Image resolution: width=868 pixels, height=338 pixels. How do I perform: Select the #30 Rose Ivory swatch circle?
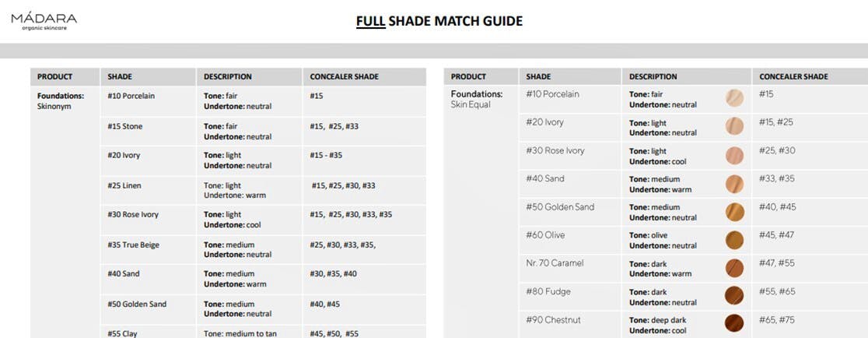pyautogui.click(x=734, y=155)
